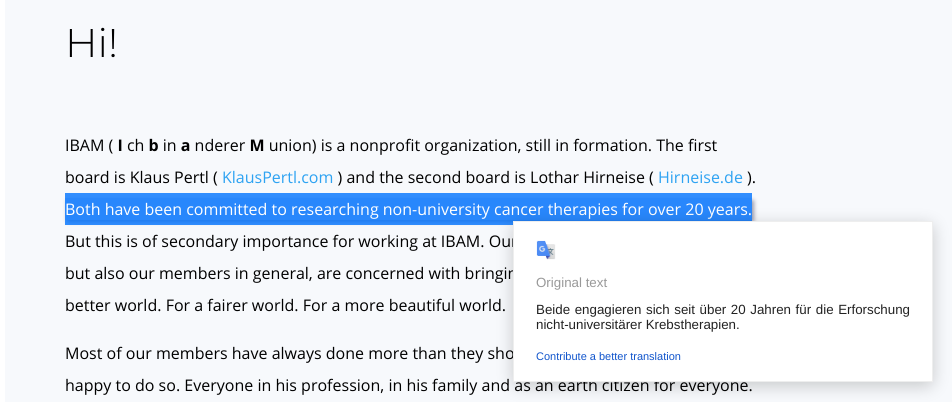
Task: Click the Original text label
Action: coord(571,282)
